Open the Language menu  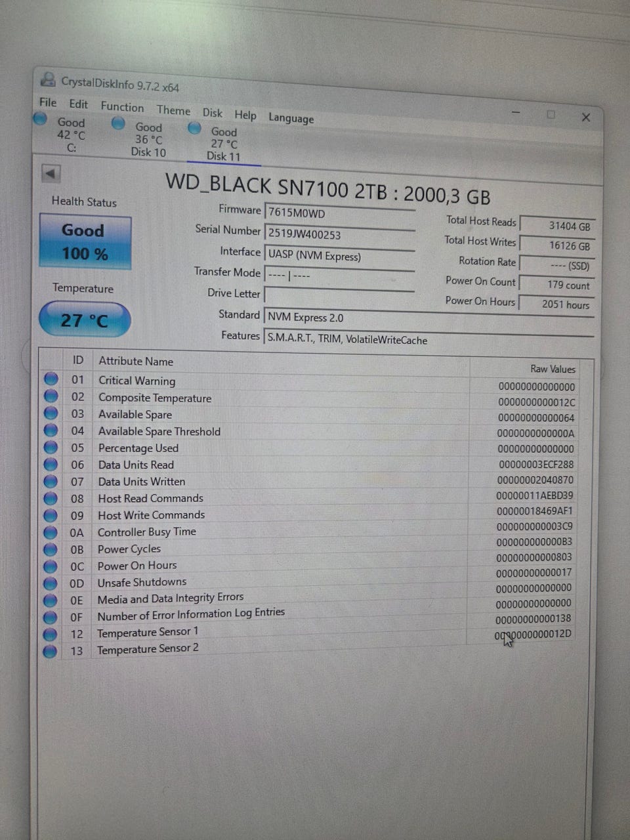[x=291, y=118]
